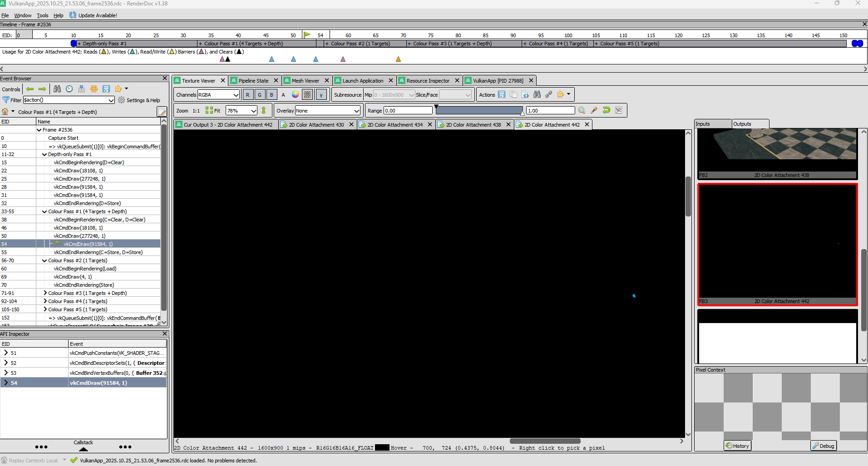Toggle the gamma display button
868x466 pixels.
coord(321,94)
